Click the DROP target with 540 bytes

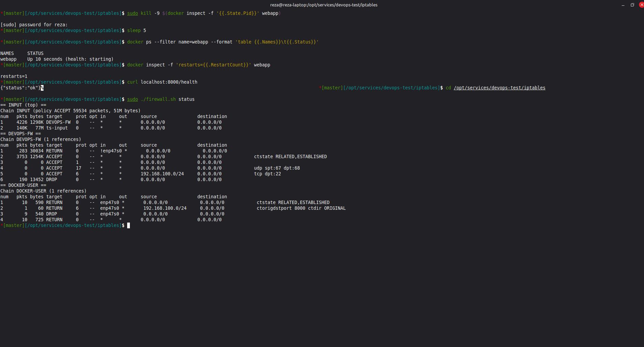[x=52, y=214]
